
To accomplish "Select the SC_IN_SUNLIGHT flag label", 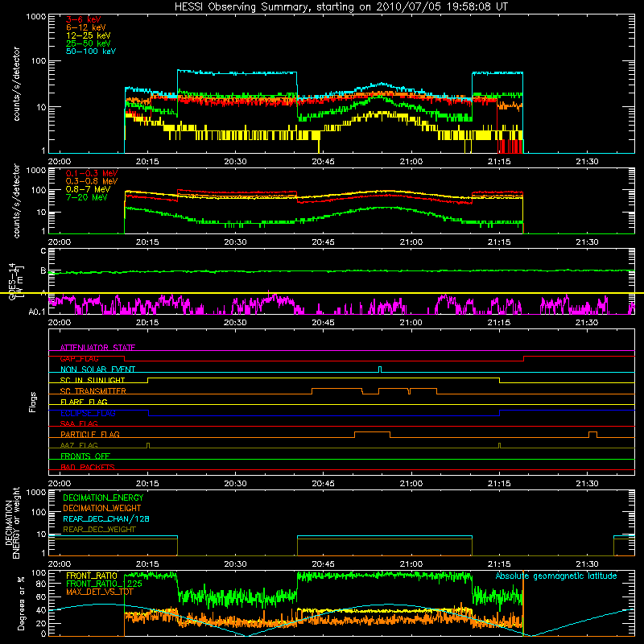I will coord(93,380).
